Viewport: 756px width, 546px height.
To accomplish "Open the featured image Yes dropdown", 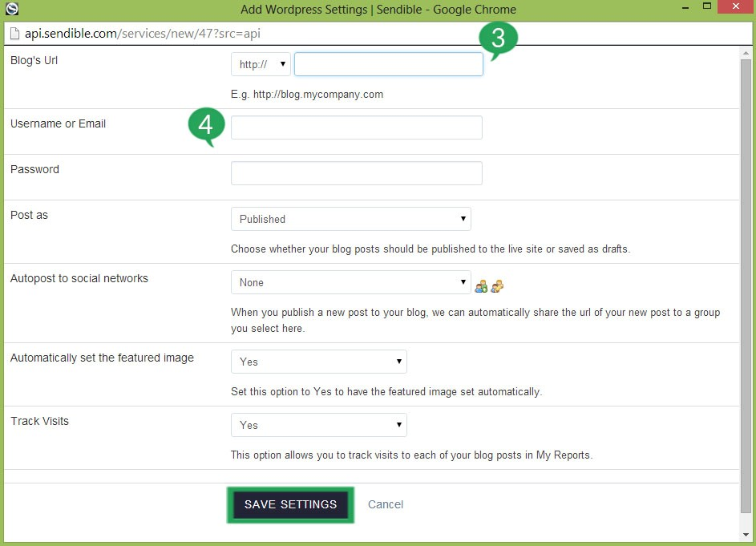I will 319,362.
